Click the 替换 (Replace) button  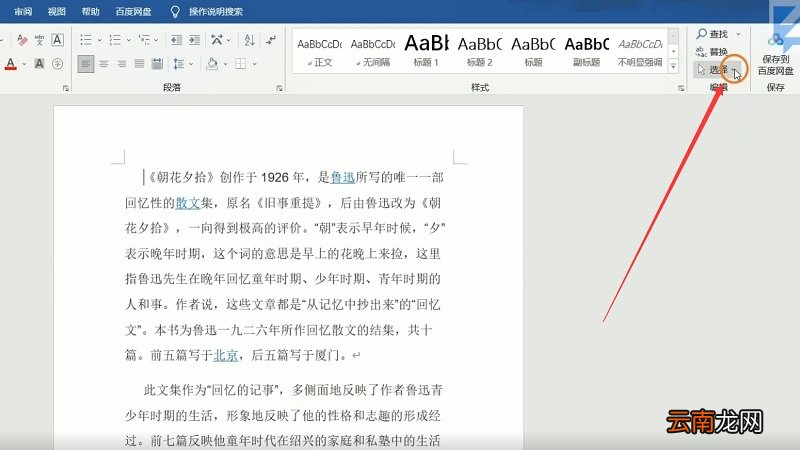click(x=712, y=52)
